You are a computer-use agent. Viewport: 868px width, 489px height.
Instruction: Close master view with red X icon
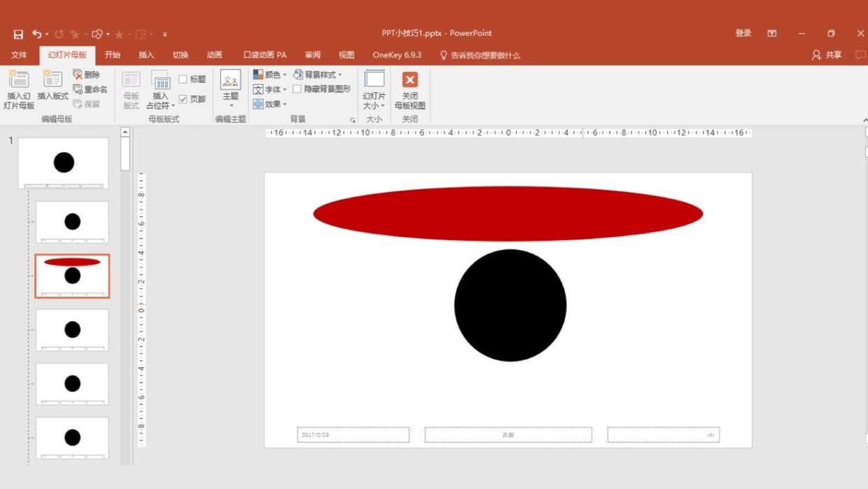pos(410,80)
